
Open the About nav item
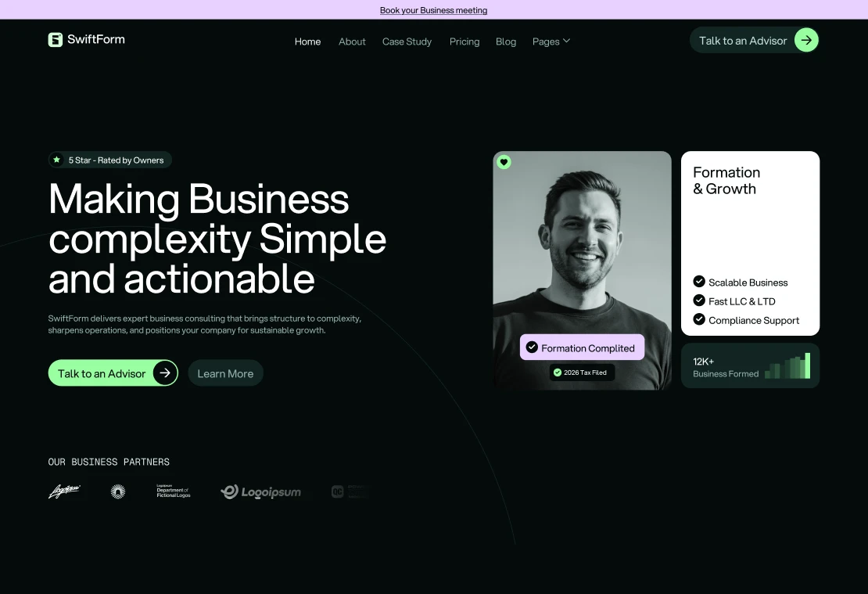point(352,41)
